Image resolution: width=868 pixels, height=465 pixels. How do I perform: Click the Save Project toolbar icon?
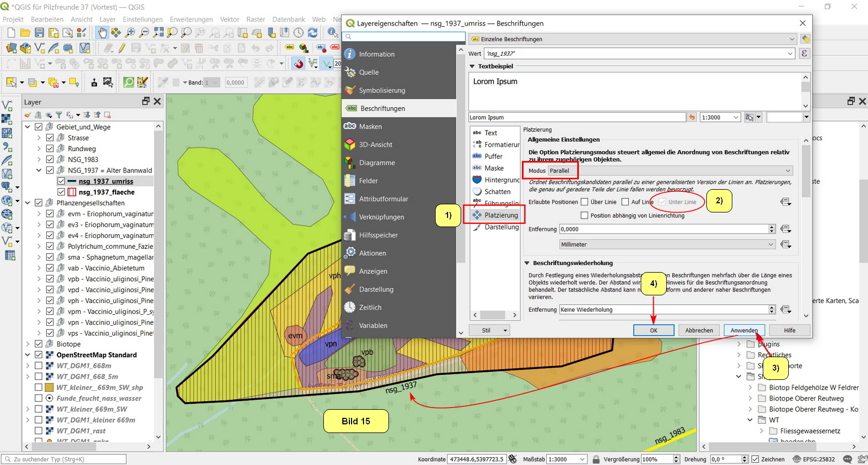(x=39, y=33)
